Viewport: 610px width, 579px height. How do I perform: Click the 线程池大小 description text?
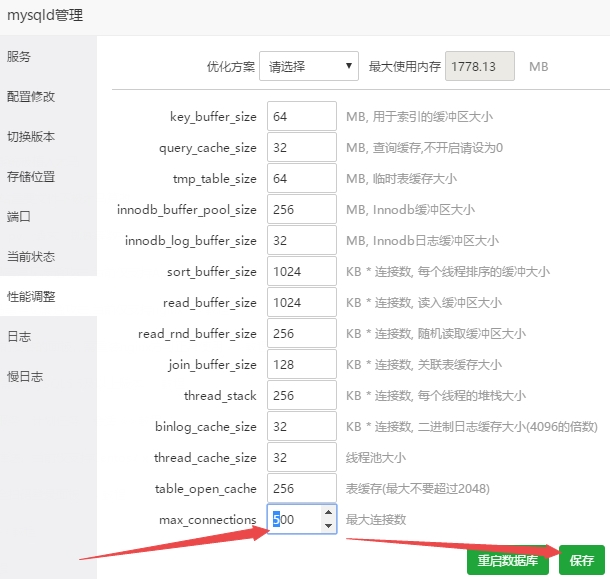pos(376,458)
